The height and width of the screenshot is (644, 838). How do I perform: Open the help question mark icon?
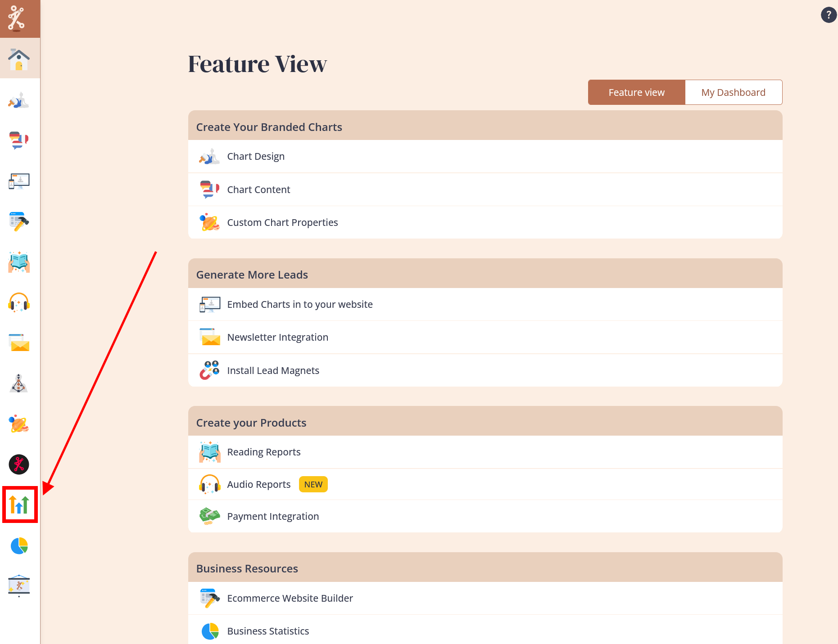(829, 15)
